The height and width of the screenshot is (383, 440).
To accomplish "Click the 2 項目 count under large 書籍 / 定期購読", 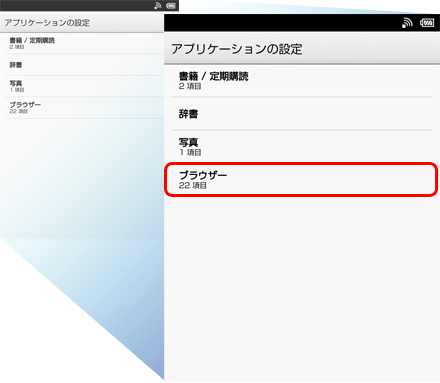I will coord(190,86).
